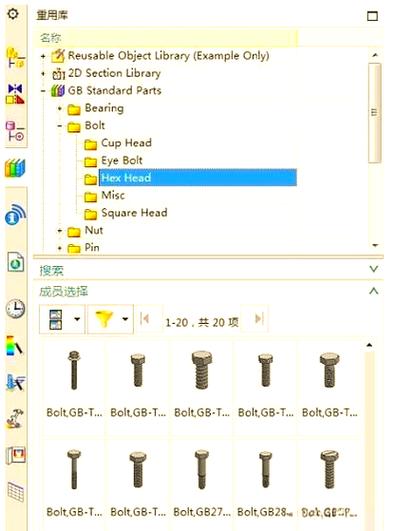Image resolution: width=394 pixels, height=531 pixels.
Task: Click the tree scrollbar thumb
Action: pyautogui.click(x=374, y=112)
